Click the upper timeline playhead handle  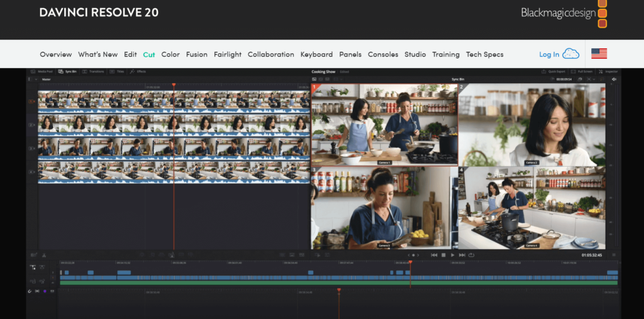[x=410, y=262]
